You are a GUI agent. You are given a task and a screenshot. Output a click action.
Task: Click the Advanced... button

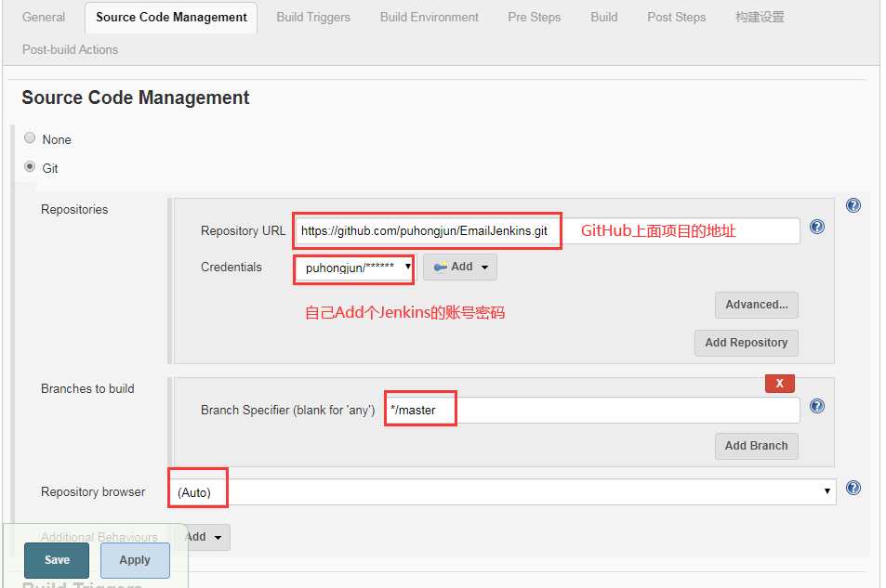(x=756, y=305)
